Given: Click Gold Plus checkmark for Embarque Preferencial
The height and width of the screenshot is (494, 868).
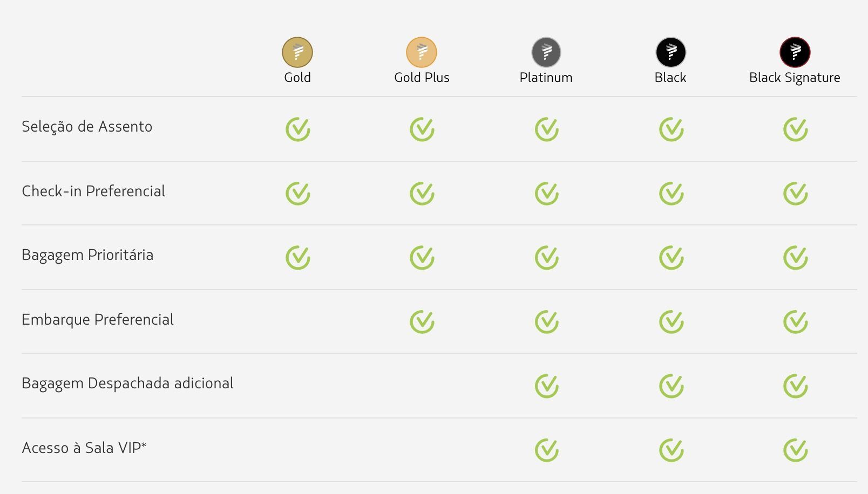Looking at the screenshot, I should (x=422, y=322).
